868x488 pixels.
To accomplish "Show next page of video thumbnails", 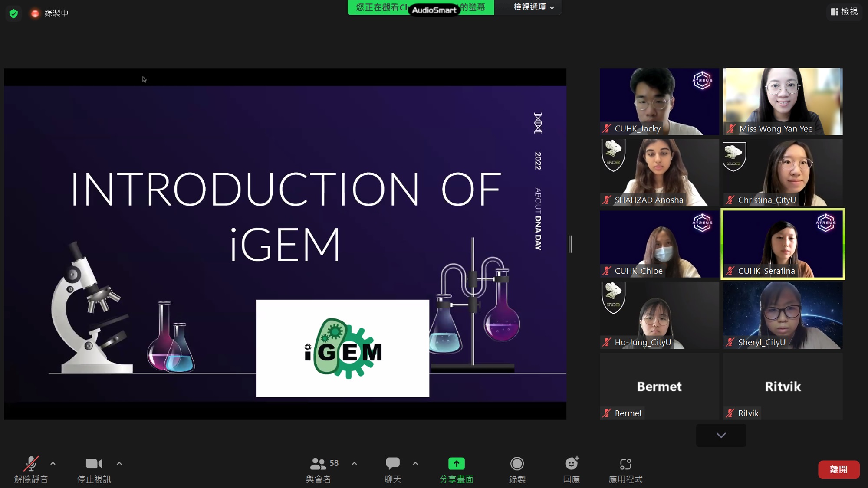I will pos(721,435).
